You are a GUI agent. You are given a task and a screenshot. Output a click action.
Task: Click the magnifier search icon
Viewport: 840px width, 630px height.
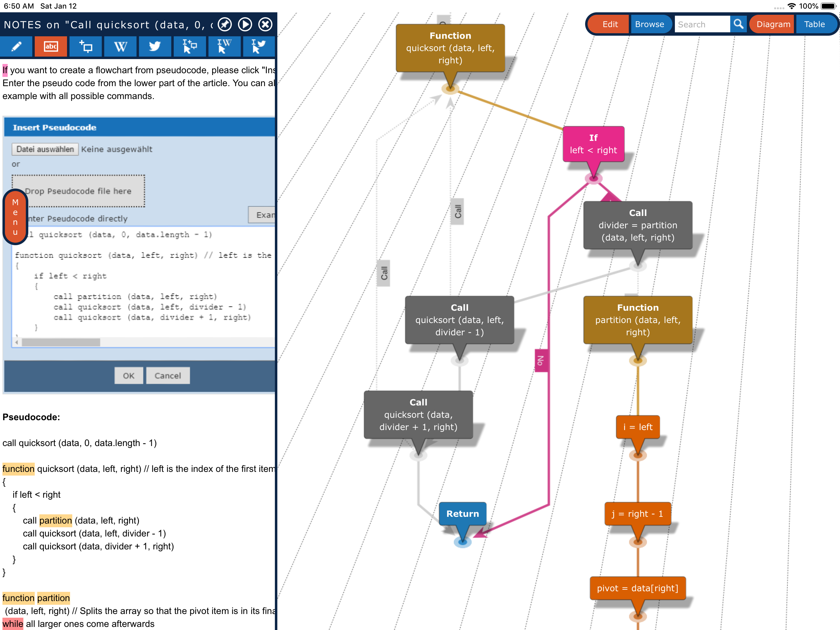(x=738, y=24)
